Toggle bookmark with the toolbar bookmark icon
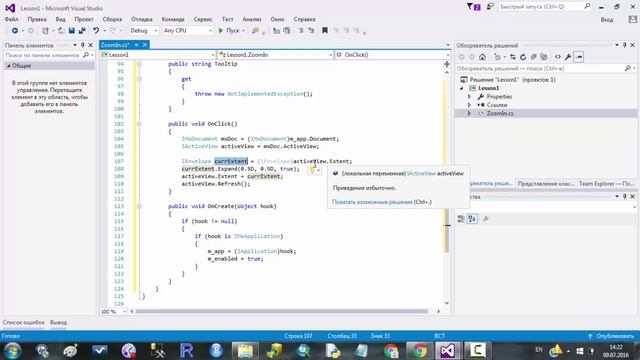 click(x=325, y=31)
